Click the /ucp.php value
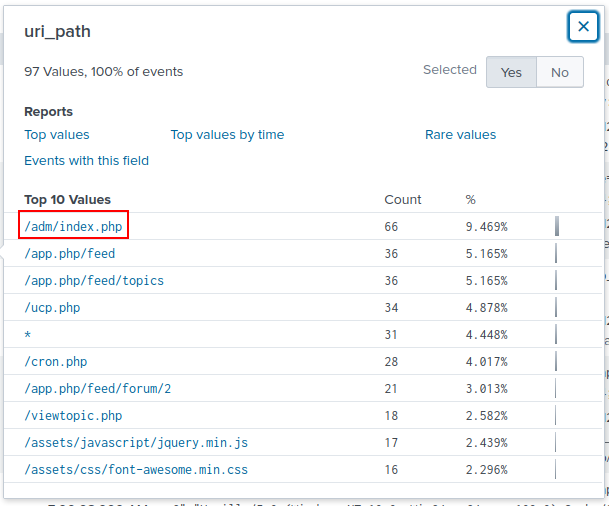The height and width of the screenshot is (506, 609). coord(52,308)
